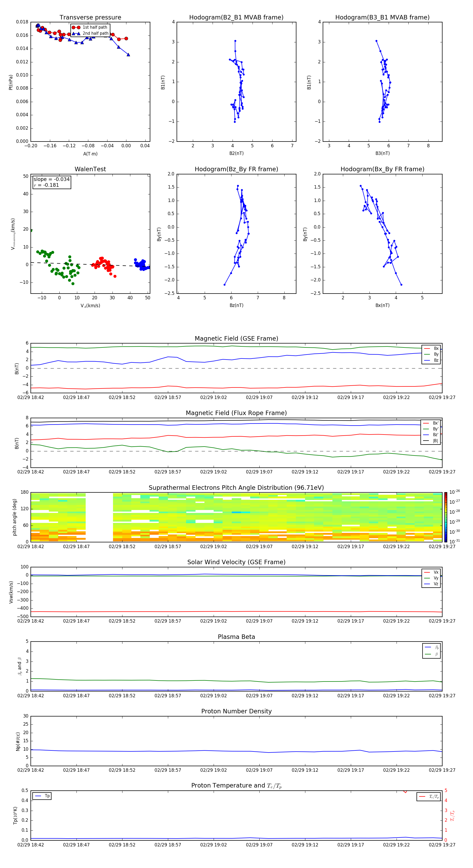Click the Bx' legend entry in flux rope panel
473x868 pixels.
pos(431,423)
